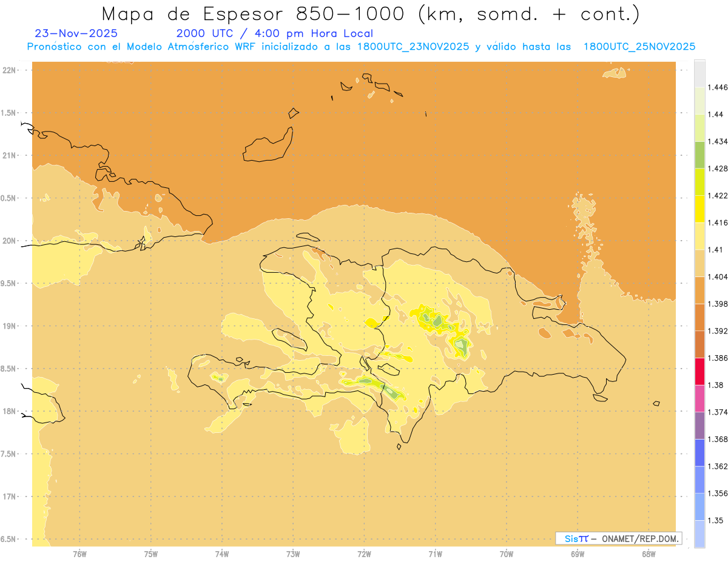Click the colorbar value 1.356

tap(718, 493)
